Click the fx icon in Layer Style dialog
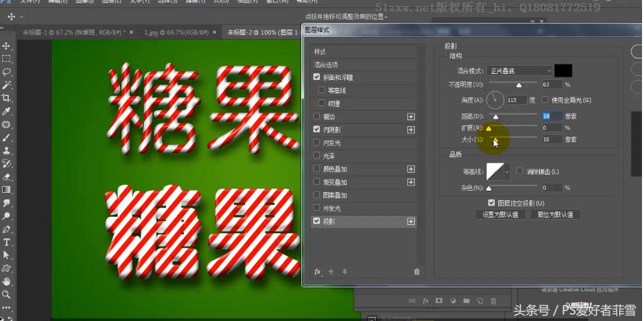Viewport: 644px width, 321px height. (x=317, y=272)
